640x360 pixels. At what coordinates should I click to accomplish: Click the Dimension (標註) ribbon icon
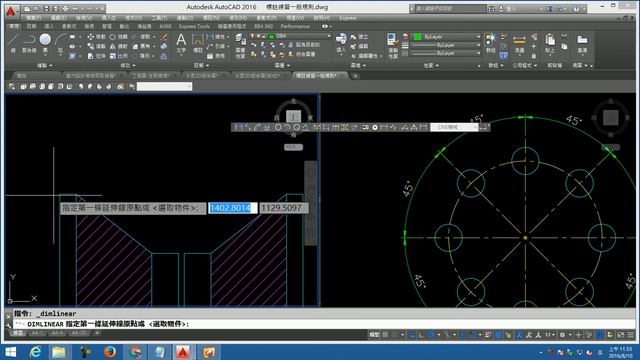[198, 43]
